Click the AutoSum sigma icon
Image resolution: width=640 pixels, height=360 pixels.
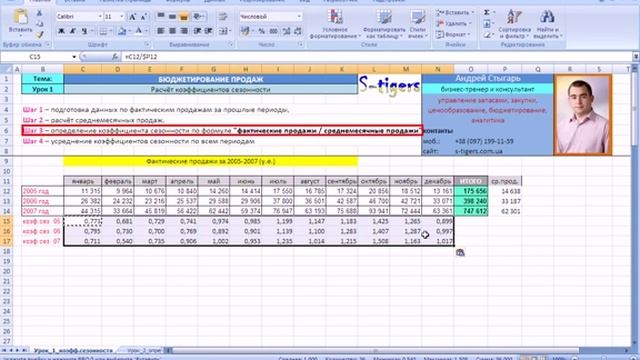[487, 13]
